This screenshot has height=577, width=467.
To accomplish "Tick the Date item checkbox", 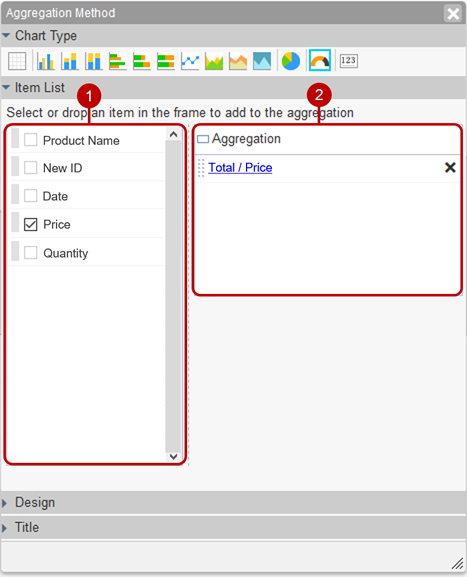I will 31,196.
